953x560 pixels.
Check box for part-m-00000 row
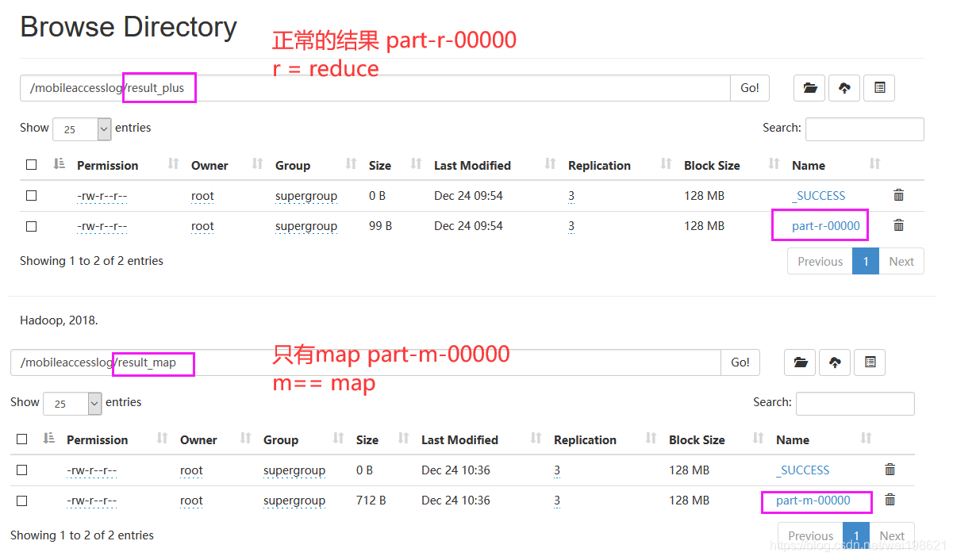coord(22,501)
